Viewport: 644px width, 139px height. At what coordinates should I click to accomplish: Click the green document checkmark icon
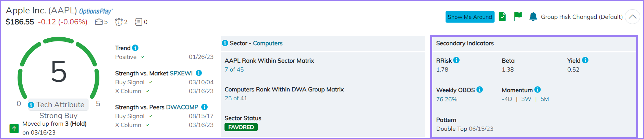502,17
